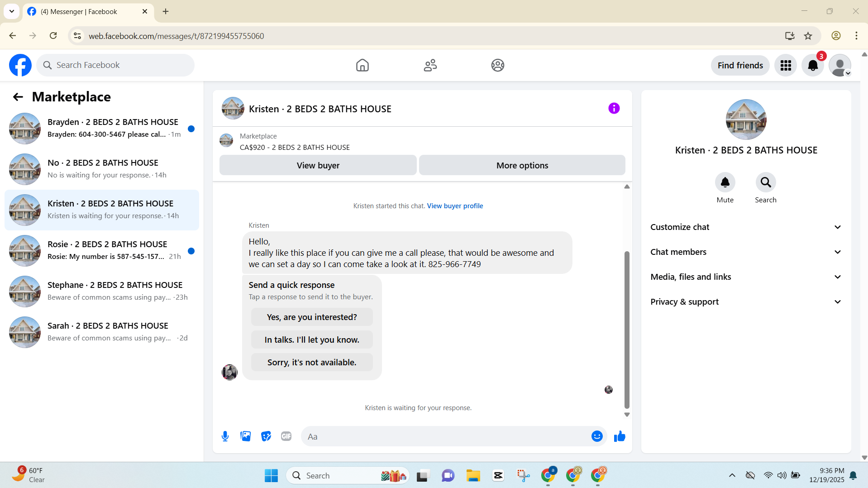
Task: Open conversation information purple icon
Action: 614,108
